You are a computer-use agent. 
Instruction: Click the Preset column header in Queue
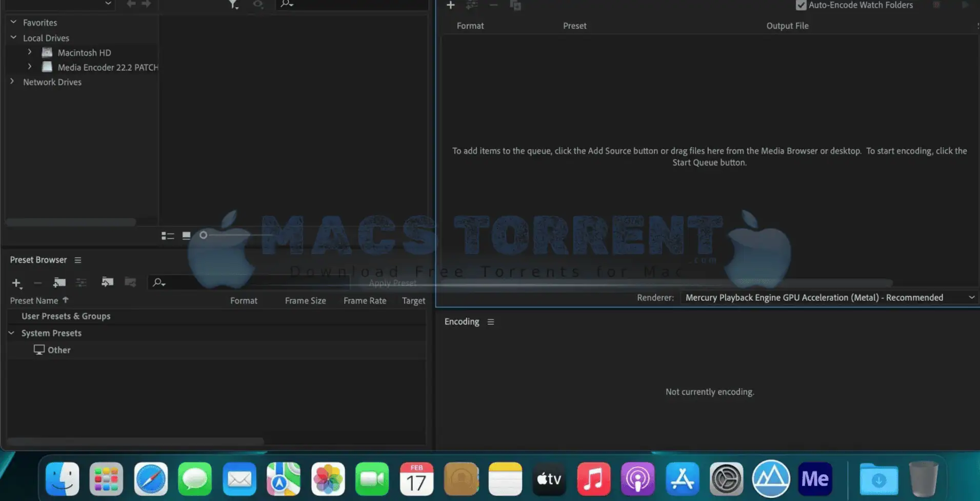coord(574,26)
